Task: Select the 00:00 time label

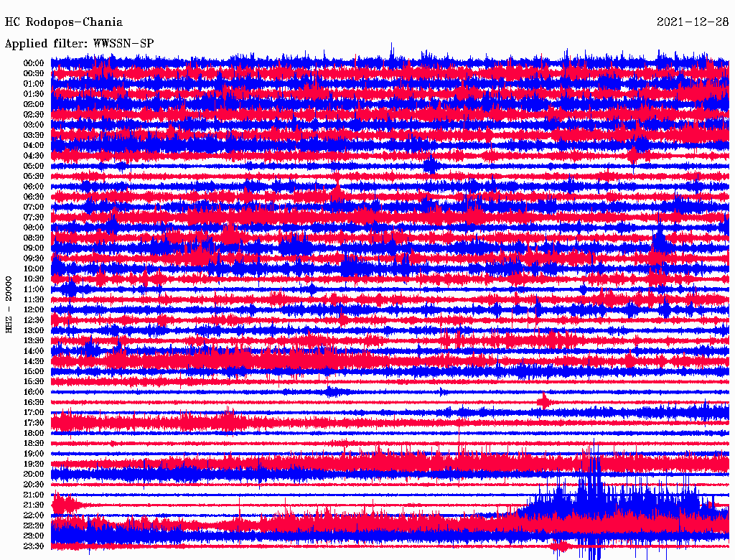Action: (34, 63)
